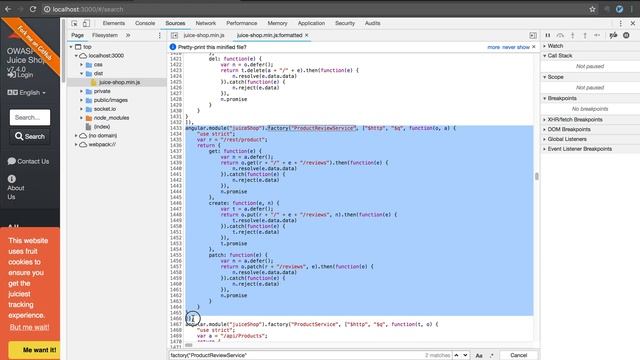Toggle match case Aa in search bar
This screenshot has width=640, height=360.
coord(479,356)
